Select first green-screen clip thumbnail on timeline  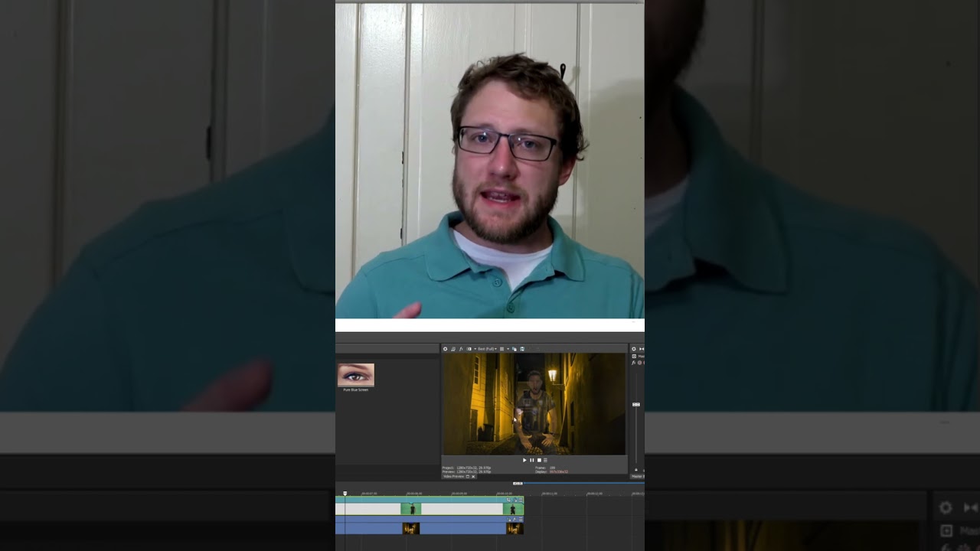tap(411, 509)
